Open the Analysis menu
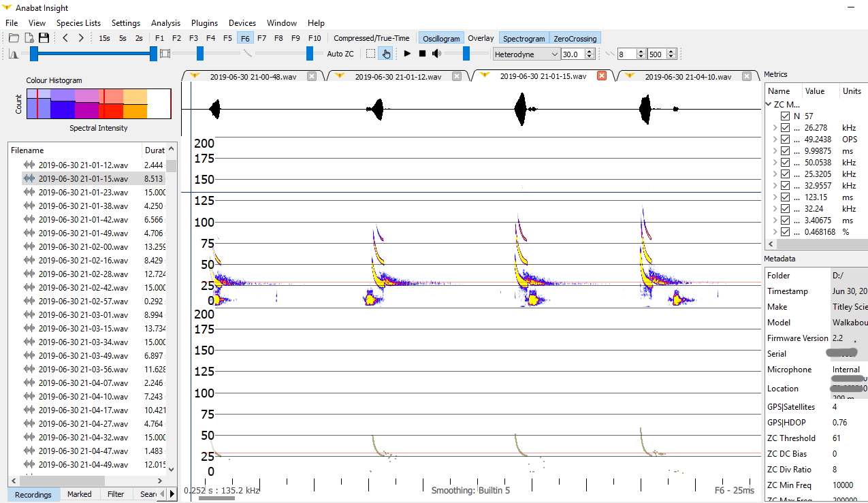Image resolution: width=868 pixels, height=503 pixels. pyautogui.click(x=165, y=22)
